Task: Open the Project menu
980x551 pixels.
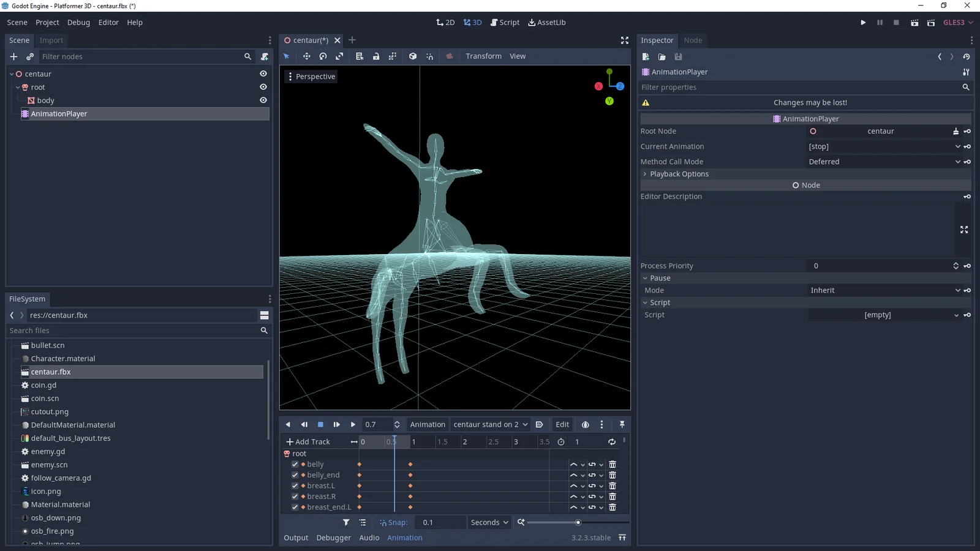Action: (x=47, y=22)
